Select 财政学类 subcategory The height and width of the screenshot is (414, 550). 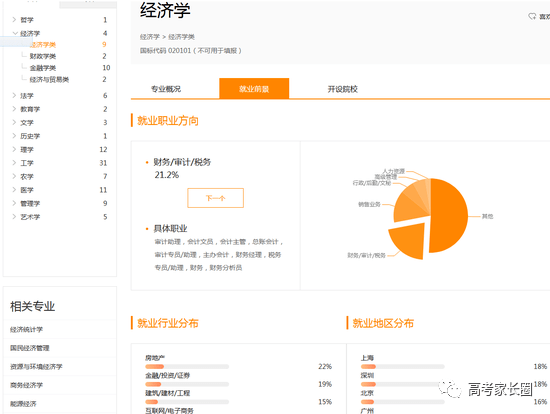[43, 56]
